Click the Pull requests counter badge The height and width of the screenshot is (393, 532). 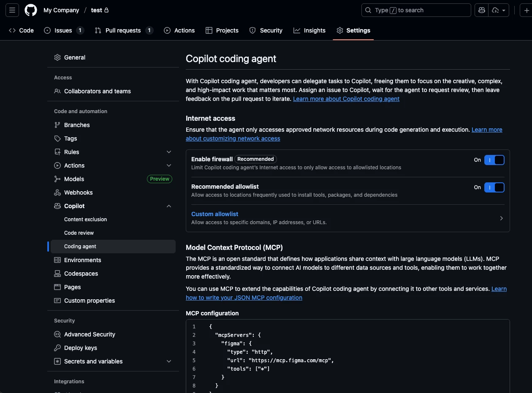pos(149,30)
